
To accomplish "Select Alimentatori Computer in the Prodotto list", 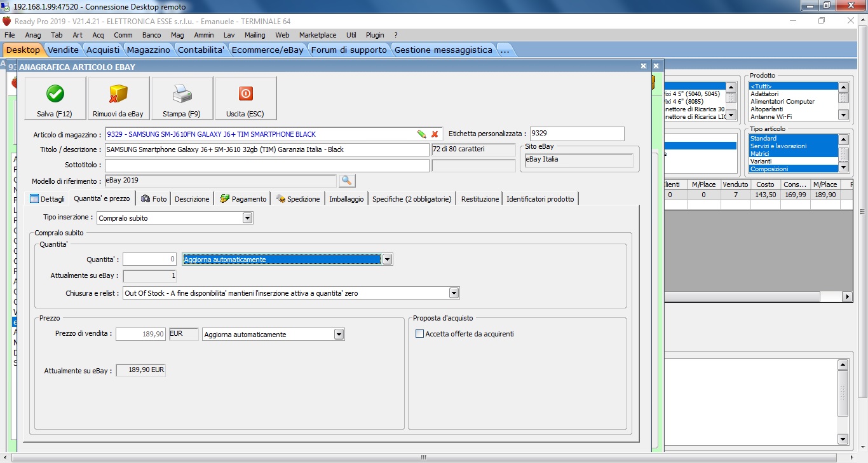I will (793, 102).
